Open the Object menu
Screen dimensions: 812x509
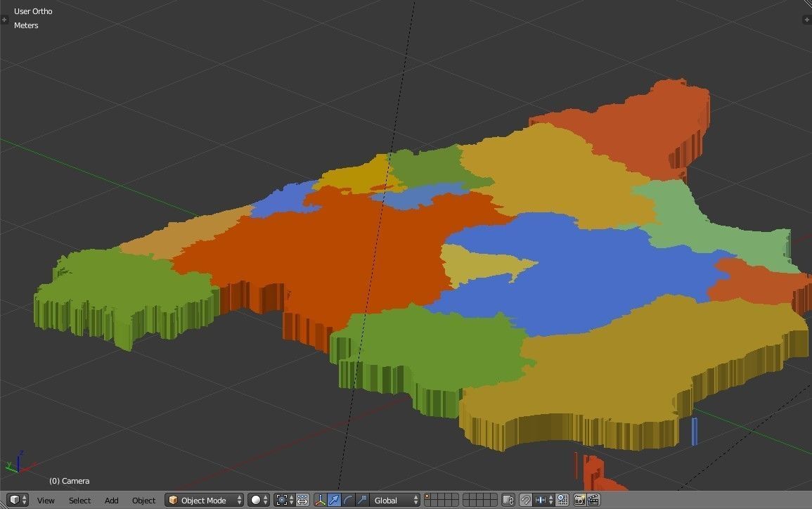(x=143, y=501)
